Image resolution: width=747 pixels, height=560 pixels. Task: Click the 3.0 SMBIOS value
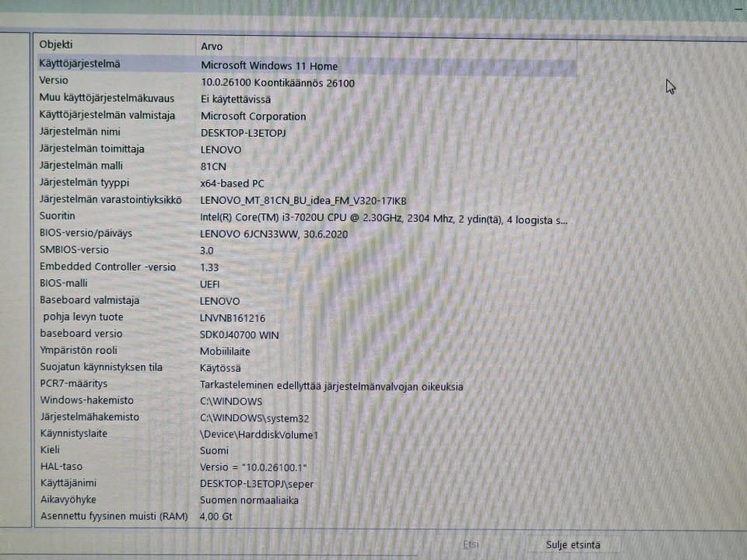coord(207,251)
